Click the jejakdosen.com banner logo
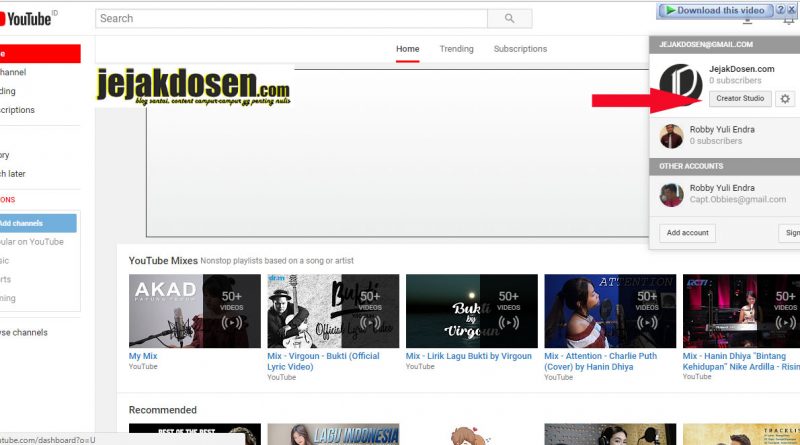The width and height of the screenshot is (800, 445). (x=193, y=86)
